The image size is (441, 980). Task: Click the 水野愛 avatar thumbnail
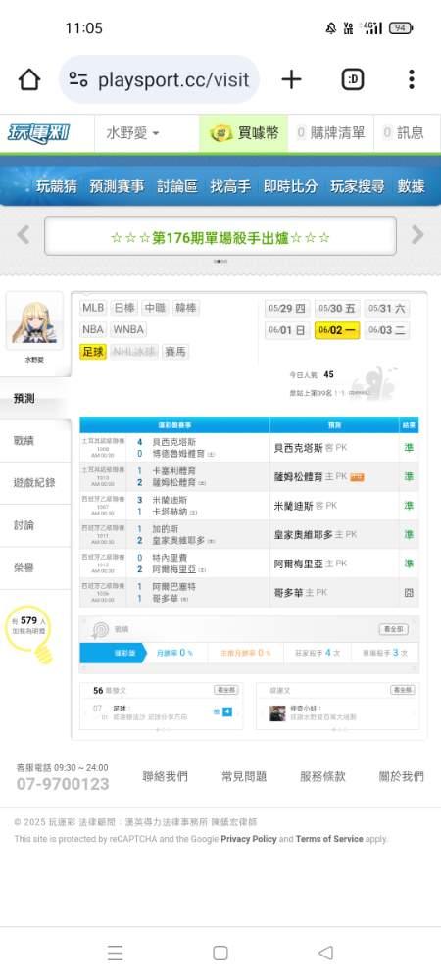[35, 322]
